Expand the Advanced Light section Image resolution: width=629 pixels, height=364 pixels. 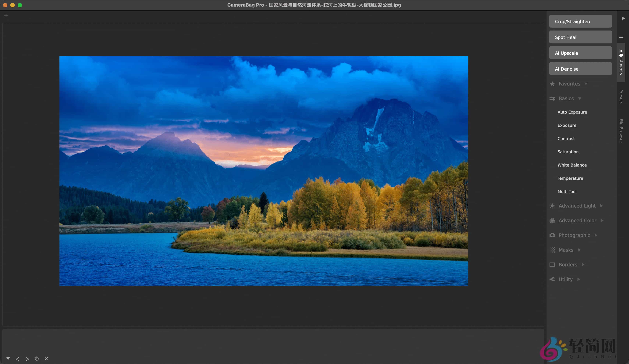[x=577, y=206]
